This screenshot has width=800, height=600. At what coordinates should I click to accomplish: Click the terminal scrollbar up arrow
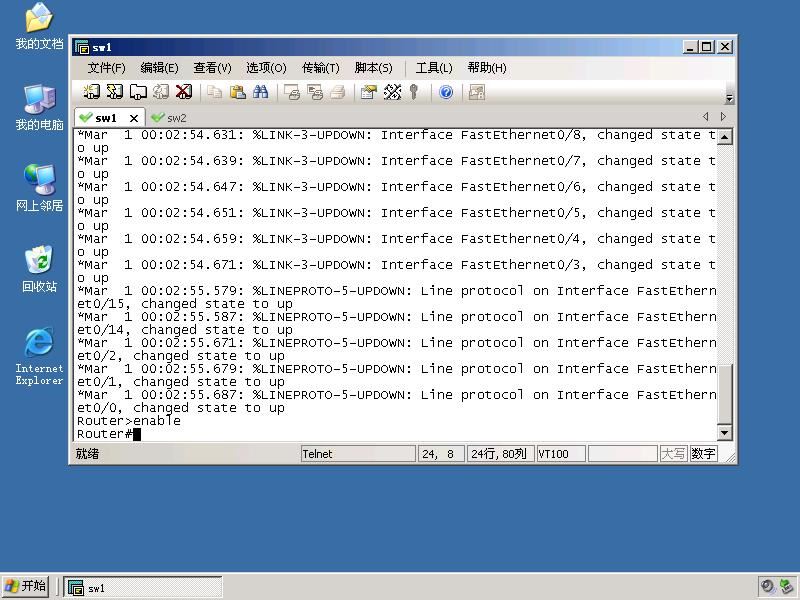[x=724, y=137]
